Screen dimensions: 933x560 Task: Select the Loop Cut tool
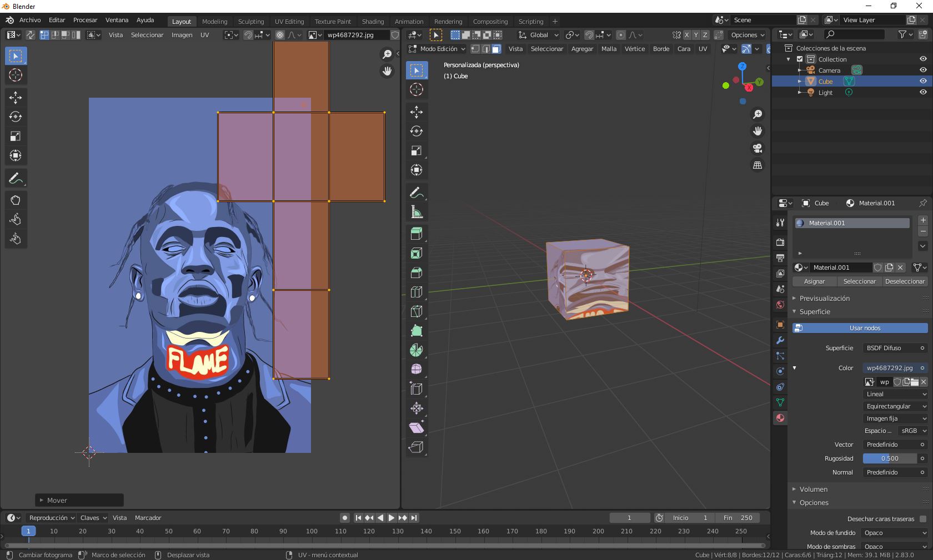tap(417, 292)
